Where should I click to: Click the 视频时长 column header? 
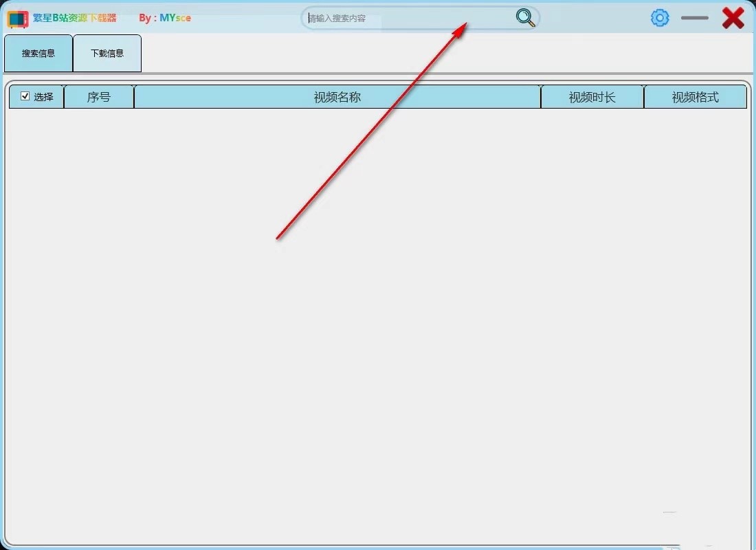pos(592,97)
